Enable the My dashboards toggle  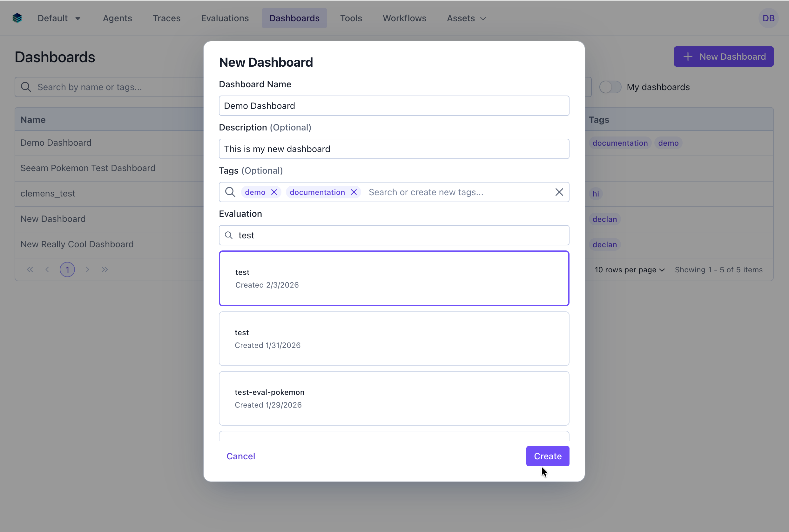point(610,87)
